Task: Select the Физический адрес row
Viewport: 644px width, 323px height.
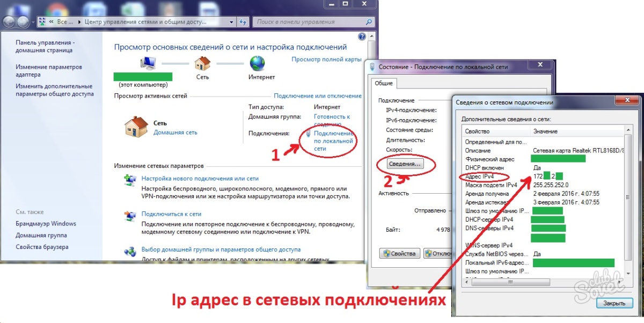Action: click(x=543, y=159)
